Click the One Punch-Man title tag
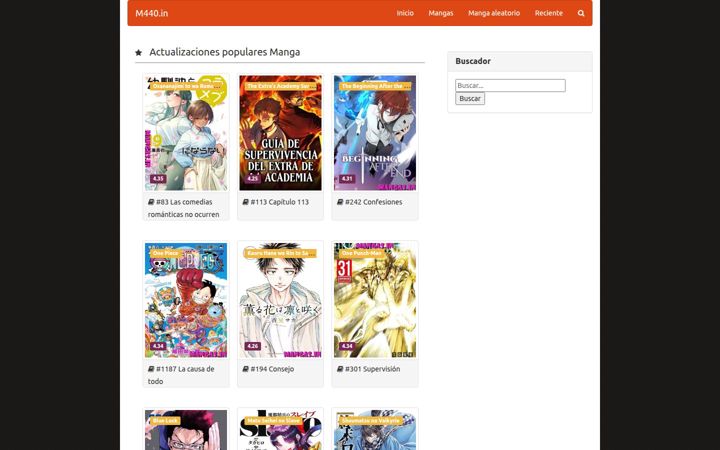720x450 pixels. (362, 253)
